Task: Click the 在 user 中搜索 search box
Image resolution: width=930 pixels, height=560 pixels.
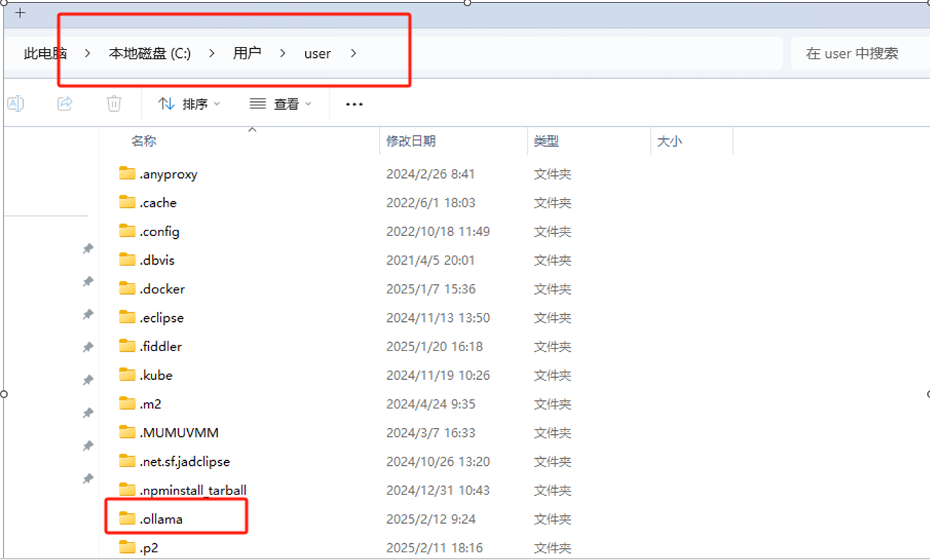Action: [859, 53]
